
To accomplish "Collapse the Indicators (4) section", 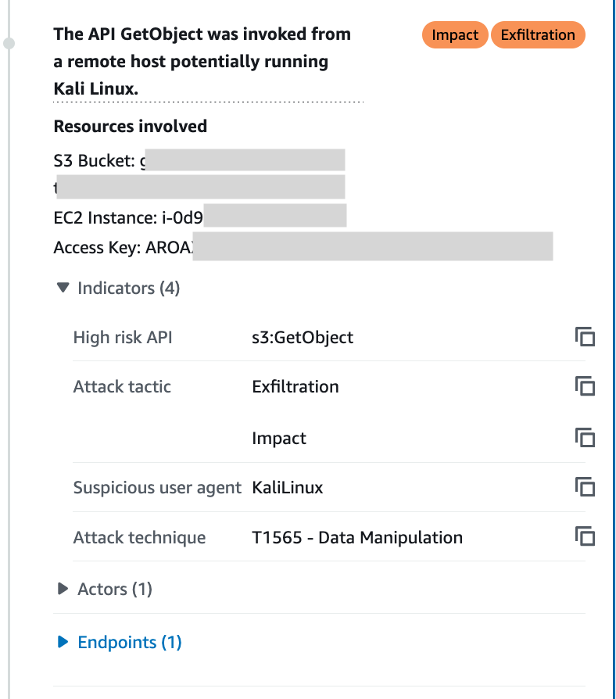I will point(63,288).
